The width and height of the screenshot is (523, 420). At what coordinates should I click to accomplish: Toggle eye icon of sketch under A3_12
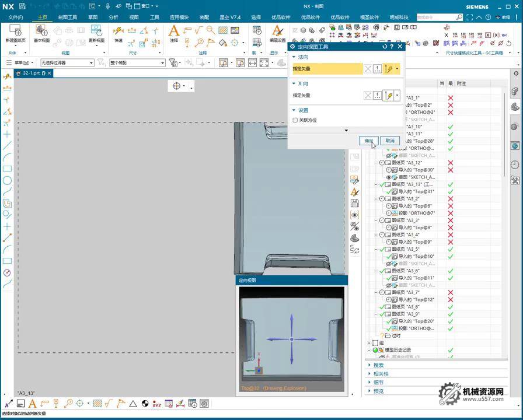(389, 177)
